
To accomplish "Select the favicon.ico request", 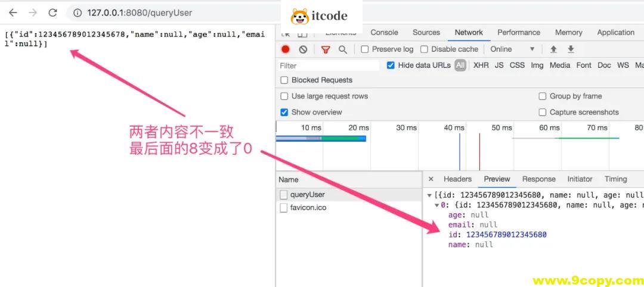I will pos(308,208).
